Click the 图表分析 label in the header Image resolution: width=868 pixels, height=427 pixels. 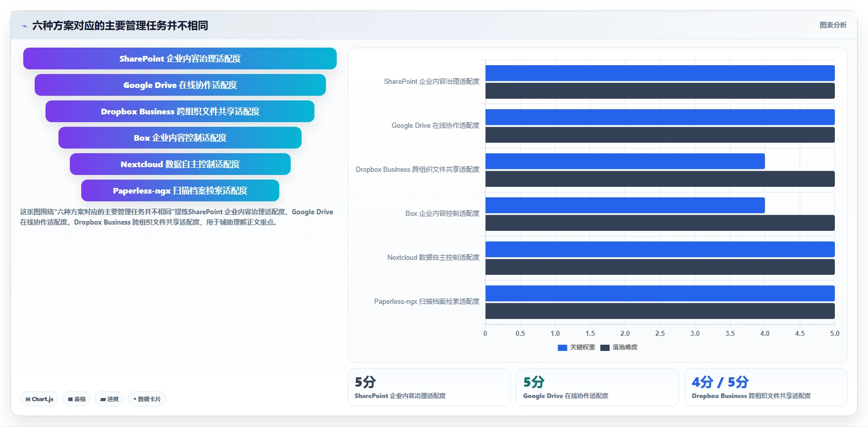pos(833,25)
